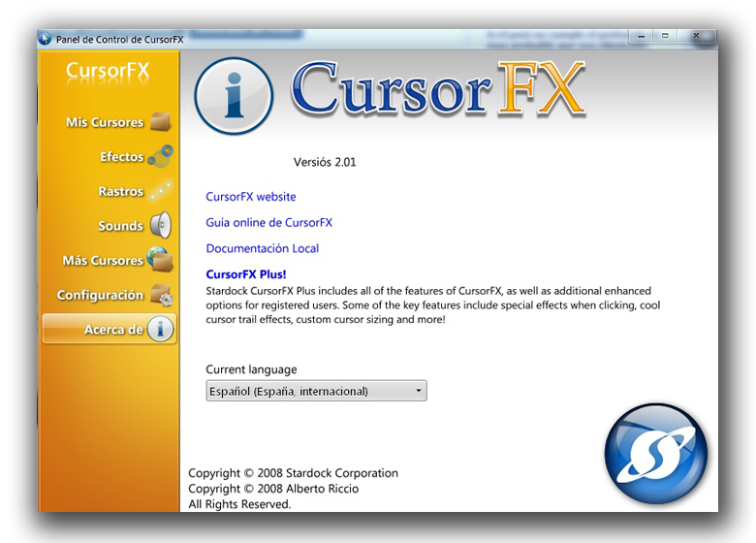The image size is (756, 543).
Task: Click the large info circle icon
Action: tap(234, 95)
